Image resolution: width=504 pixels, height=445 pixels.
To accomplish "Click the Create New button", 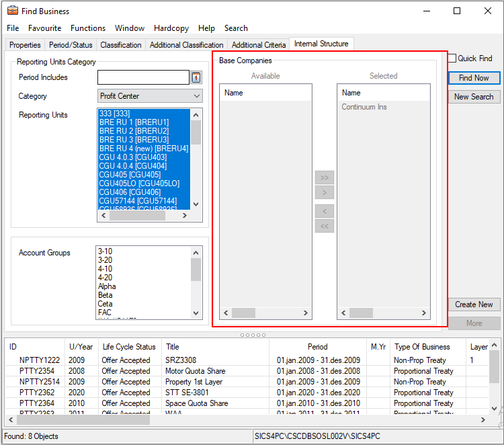I will click(474, 305).
